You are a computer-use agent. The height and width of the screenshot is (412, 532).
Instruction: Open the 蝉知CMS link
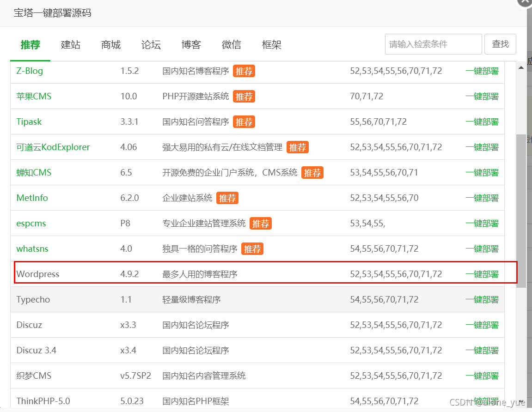pos(34,173)
